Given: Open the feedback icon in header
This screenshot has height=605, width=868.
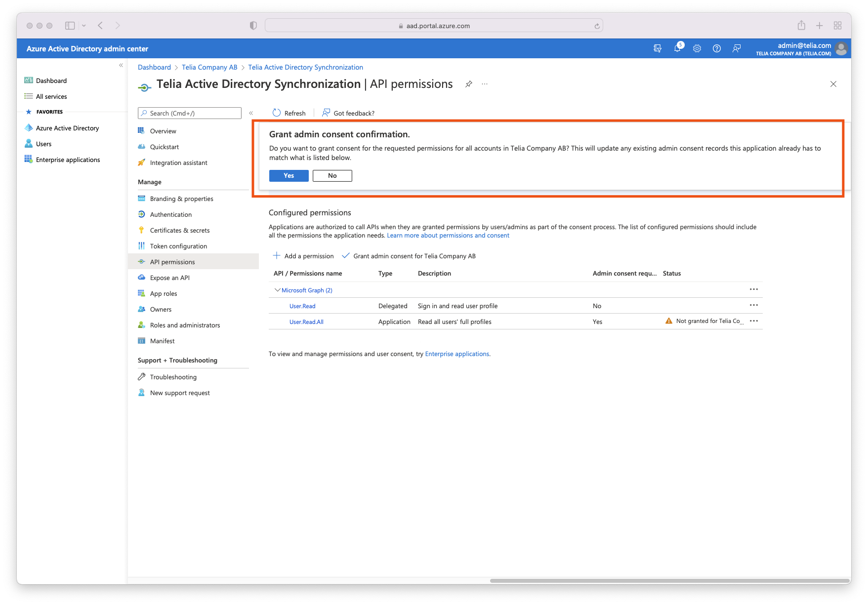Looking at the screenshot, I should (737, 48).
